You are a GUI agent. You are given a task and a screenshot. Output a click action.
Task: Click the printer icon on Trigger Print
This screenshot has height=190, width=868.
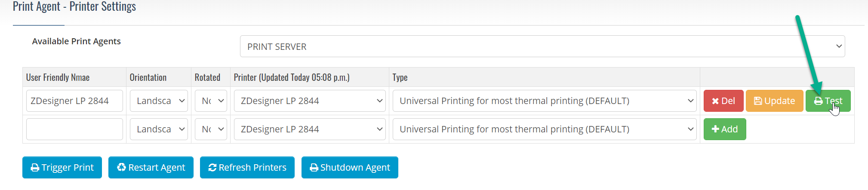[35, 168]
